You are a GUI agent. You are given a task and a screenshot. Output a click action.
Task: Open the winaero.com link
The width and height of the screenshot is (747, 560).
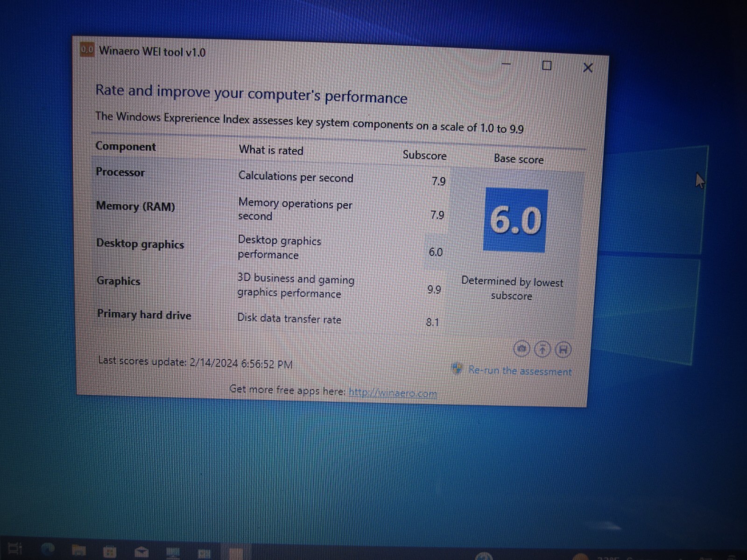point(393,393)
